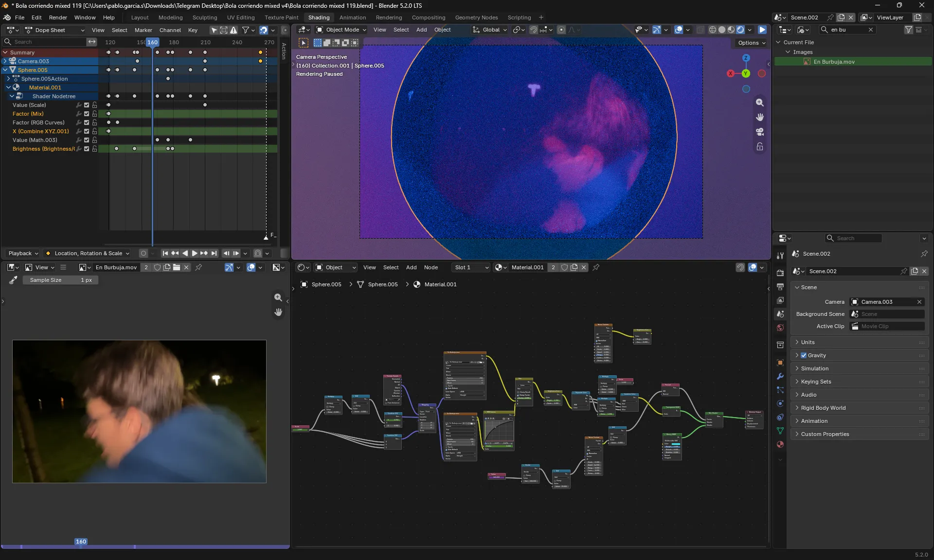Viewport: 934px width, 560px height.
Task: Click the blue render play icon in viewport header
Action: point(762,30)
